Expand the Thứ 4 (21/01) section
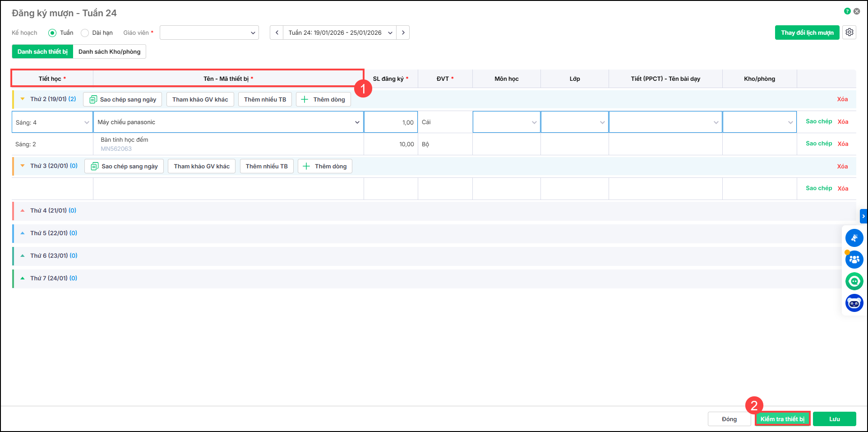 click(23, 210)
